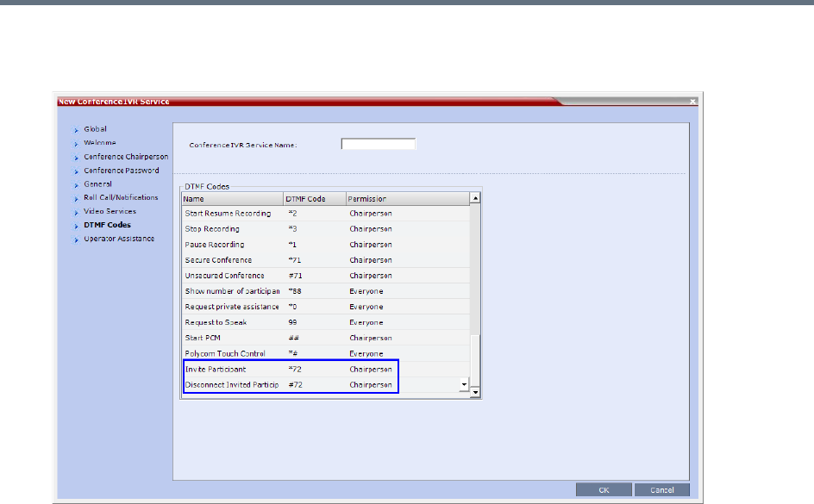The image size is (814, 504).
Task: Click scroll down arrow of DTMF table
Action: (475, 393)
